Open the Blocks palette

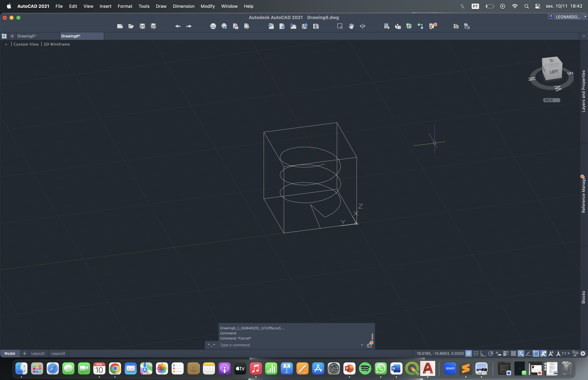coord(584,297)
